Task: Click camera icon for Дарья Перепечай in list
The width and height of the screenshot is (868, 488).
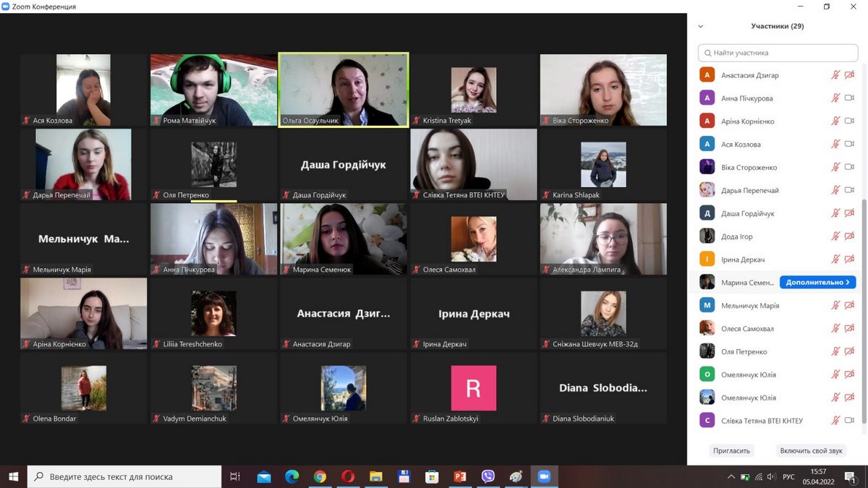Action: [849, 190]
